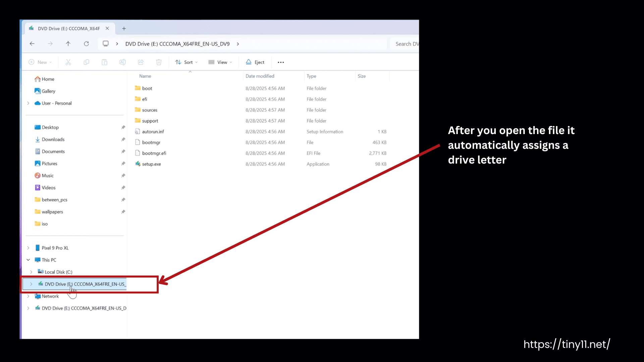Image resolution: width=644 pixels, height=362 pixels.
Task: Open the setup.exe application
Action: [x=151, y=164]
